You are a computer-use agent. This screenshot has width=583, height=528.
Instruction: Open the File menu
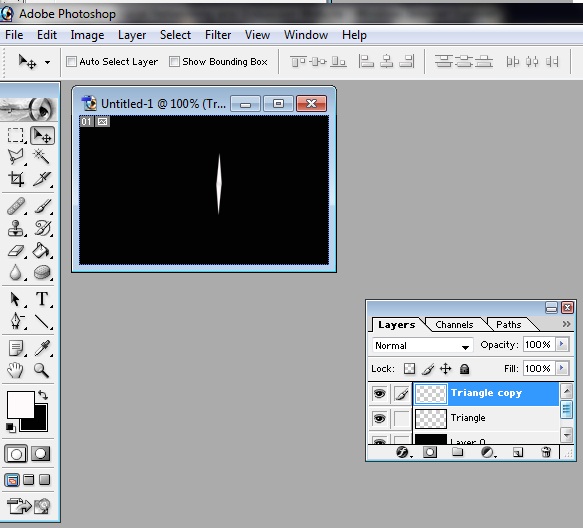tap(14, 35)
